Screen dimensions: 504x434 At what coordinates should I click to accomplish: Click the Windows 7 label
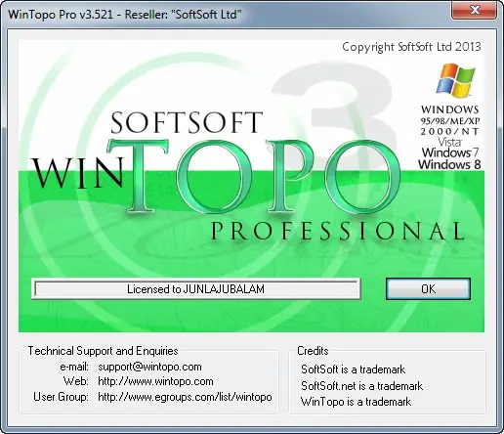pyautogui.click(x=450, y=152)
